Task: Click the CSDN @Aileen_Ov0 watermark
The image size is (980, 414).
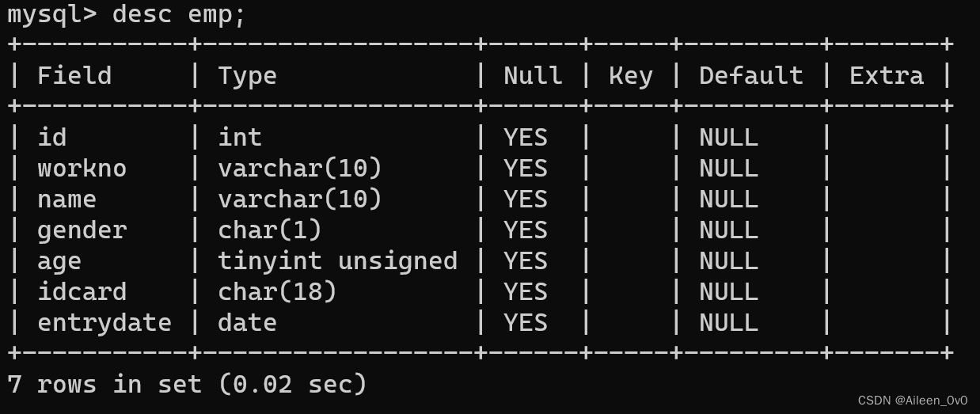Action: pos(912,401)
